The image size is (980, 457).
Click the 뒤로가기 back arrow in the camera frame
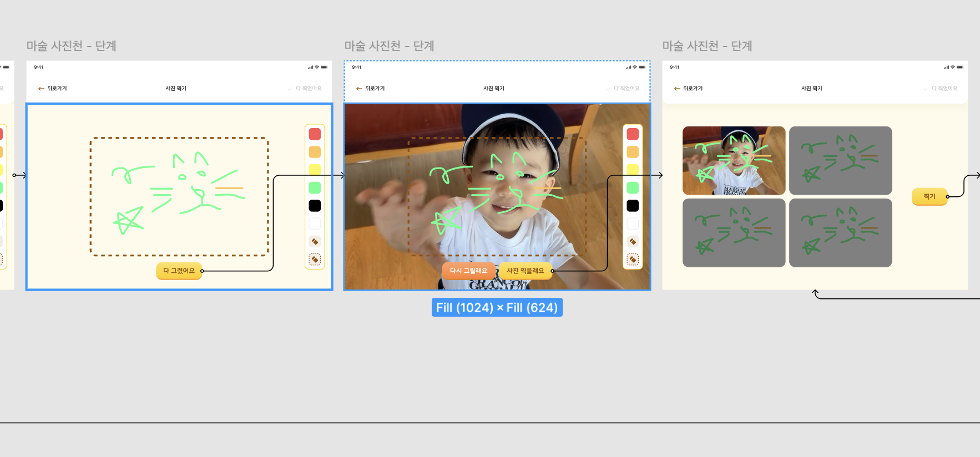point(359,89)
